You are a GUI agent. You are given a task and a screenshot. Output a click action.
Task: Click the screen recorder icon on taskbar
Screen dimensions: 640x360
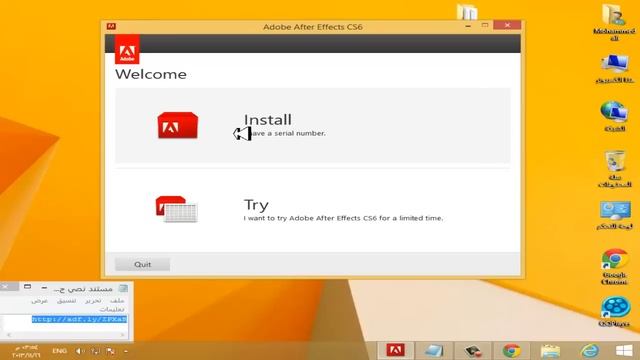coord(473,351)
